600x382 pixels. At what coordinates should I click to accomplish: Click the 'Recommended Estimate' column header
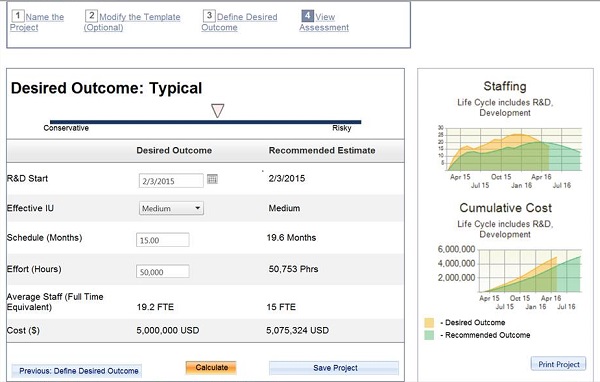pyautogui.click(x=322, y=150)
